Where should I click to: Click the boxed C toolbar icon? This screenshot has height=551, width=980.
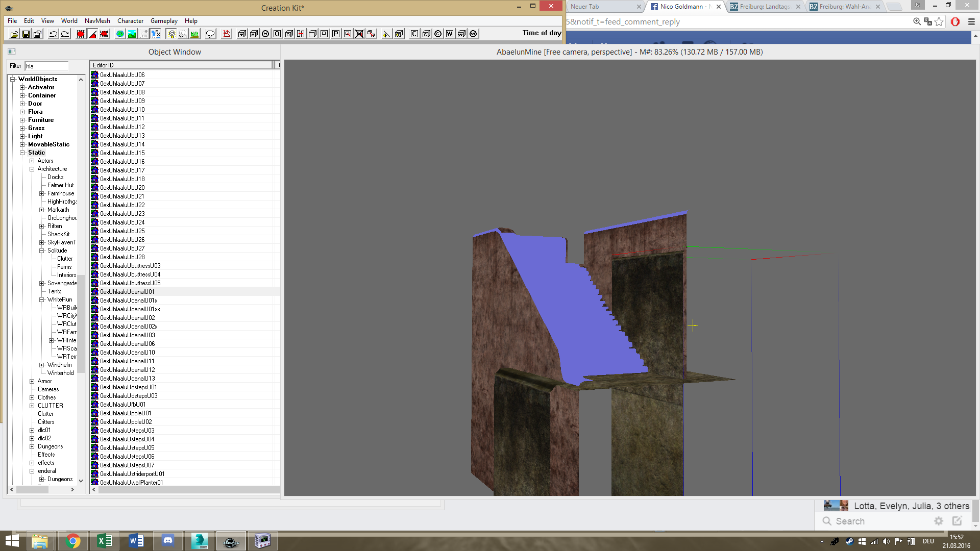coord(414,34)
